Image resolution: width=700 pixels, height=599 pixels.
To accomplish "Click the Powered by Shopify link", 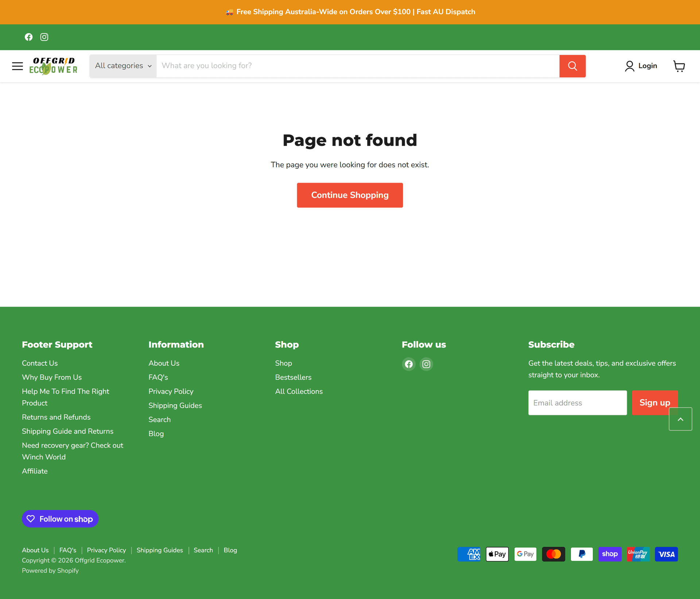I will (x=50, y=571).
